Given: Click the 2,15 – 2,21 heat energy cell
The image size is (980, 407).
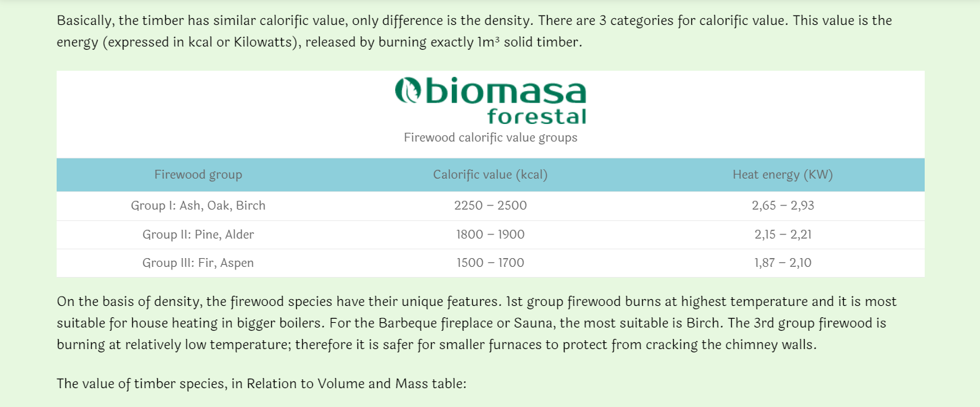Looking at the screenshot, I should coord(783,234).
